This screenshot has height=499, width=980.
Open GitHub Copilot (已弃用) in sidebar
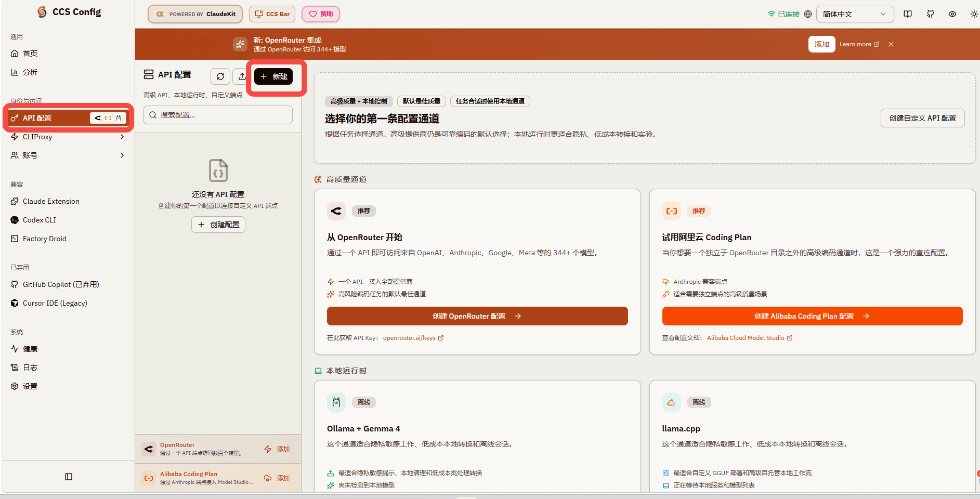[68, 284]
